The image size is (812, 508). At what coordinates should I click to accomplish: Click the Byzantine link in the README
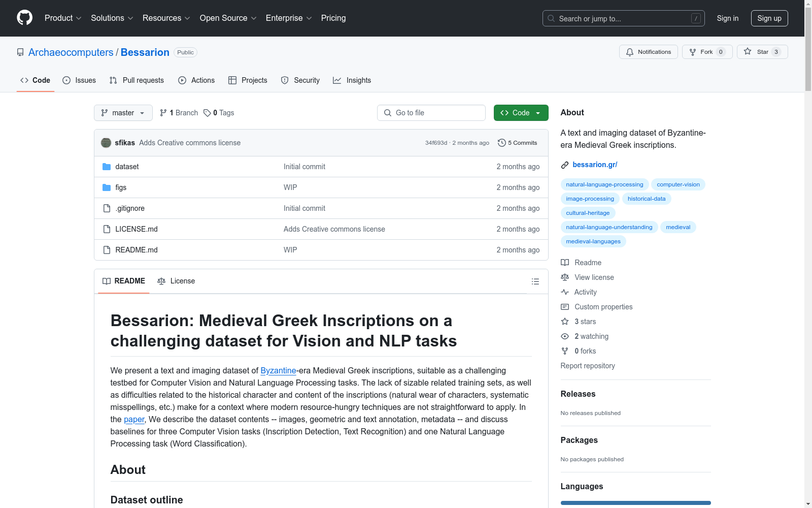[278, 371]
